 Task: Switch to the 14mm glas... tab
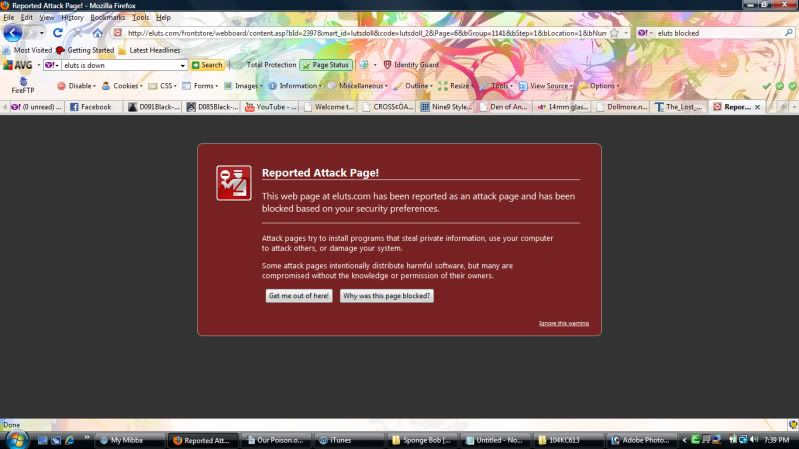point(564,107)
